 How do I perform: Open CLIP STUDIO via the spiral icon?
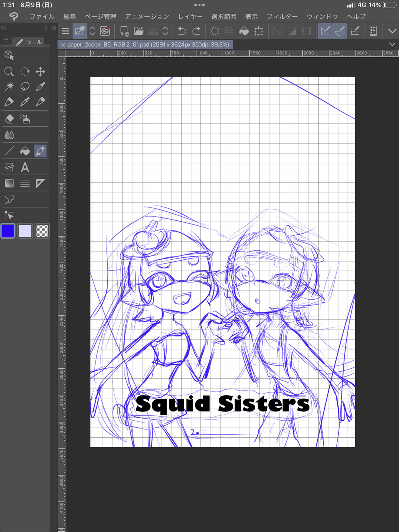click(x=105, y=31)
